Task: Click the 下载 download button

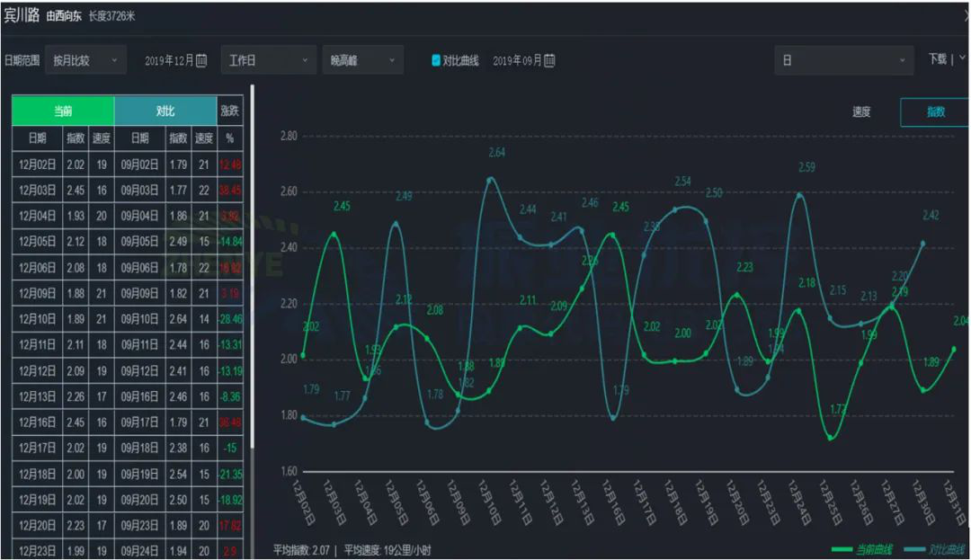Action: pyautogui.click(x=937, y=58)
